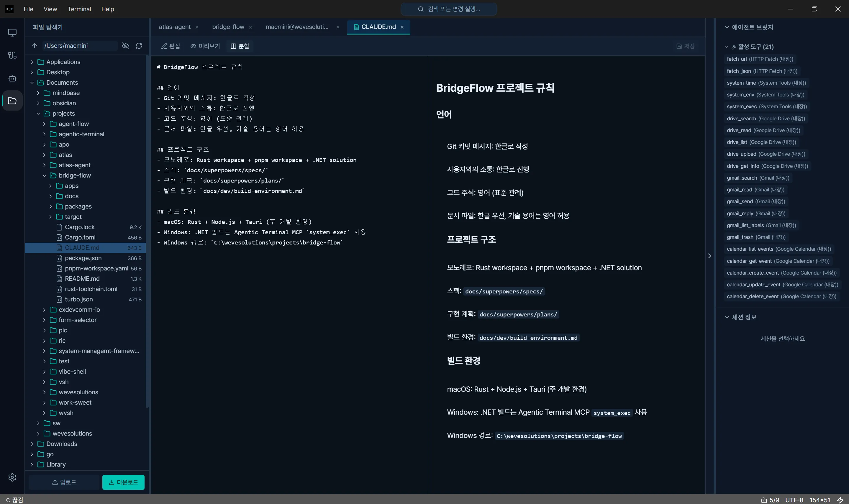Toggle hidden files visibility in file explorer
Image resolution: width=849 pixels, height=504 pixels.
click(x=125, y=45)
